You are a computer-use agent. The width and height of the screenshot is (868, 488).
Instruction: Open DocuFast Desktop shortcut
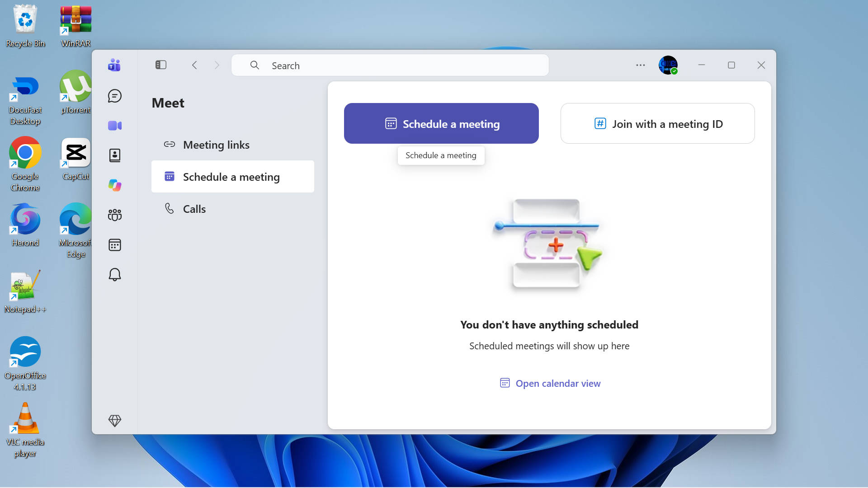pyautogui.click(x=25, y=101)
